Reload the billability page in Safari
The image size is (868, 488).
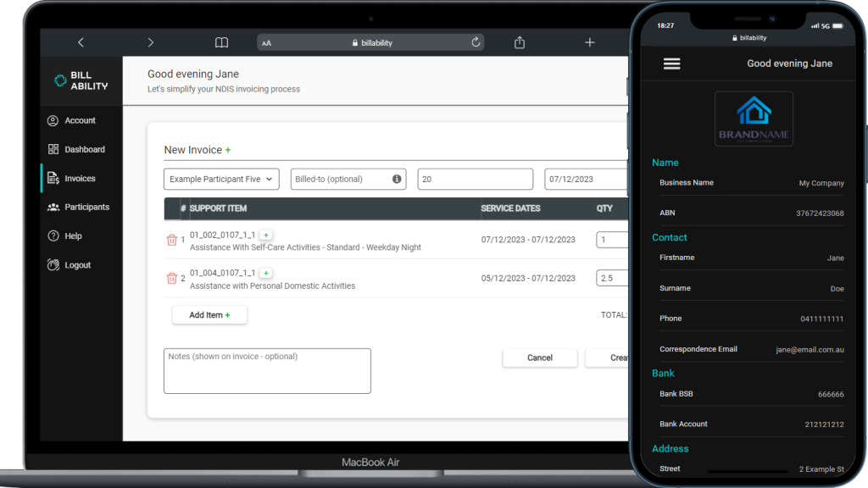[x=476, y=42]
